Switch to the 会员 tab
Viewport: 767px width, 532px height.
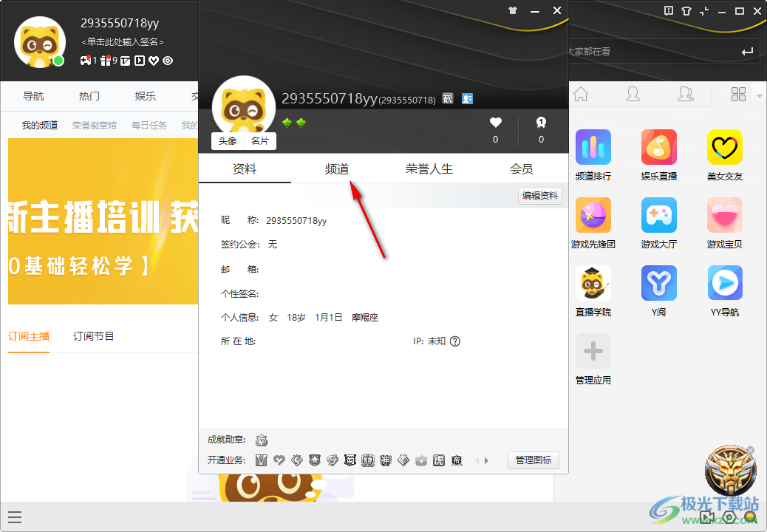coord(522,169)
